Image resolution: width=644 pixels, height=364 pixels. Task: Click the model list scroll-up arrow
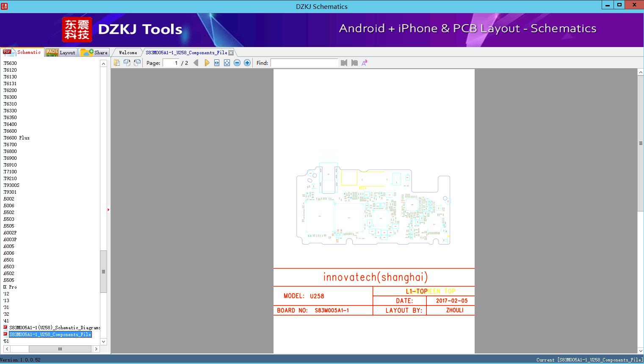103,64
